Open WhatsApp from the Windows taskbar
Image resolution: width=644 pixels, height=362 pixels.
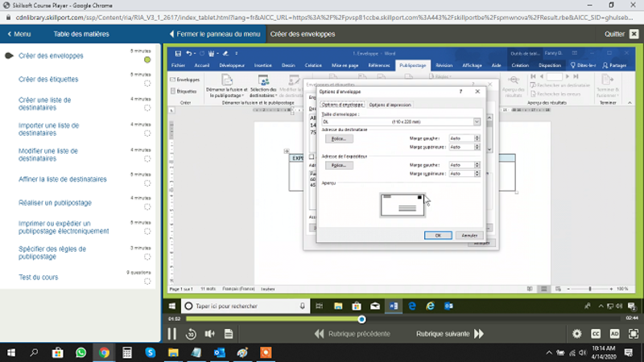point(81,352)
